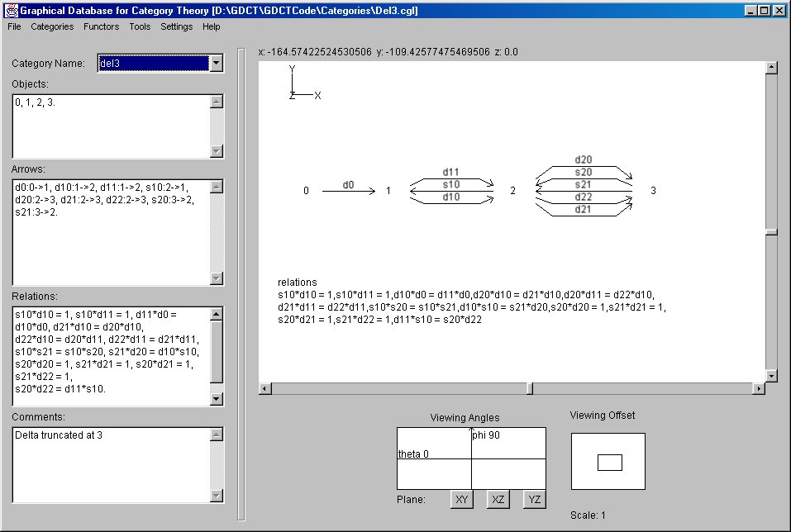
Task: Open the File menu
Action: 14,26
